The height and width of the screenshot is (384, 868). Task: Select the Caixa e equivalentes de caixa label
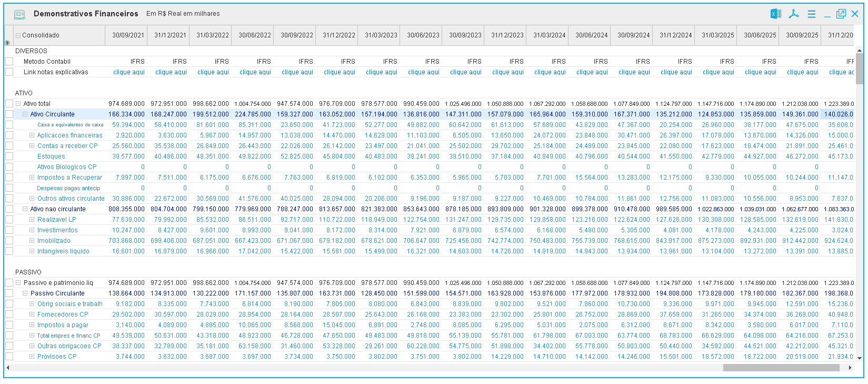tap(71, 125)
